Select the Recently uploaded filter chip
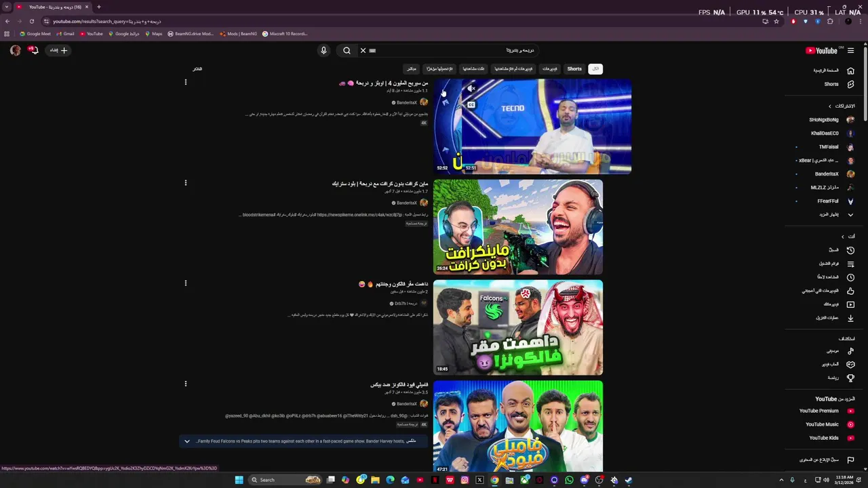The height and width of the screenshot is (488, 868). pyautogui.click(x=439, y=68)
